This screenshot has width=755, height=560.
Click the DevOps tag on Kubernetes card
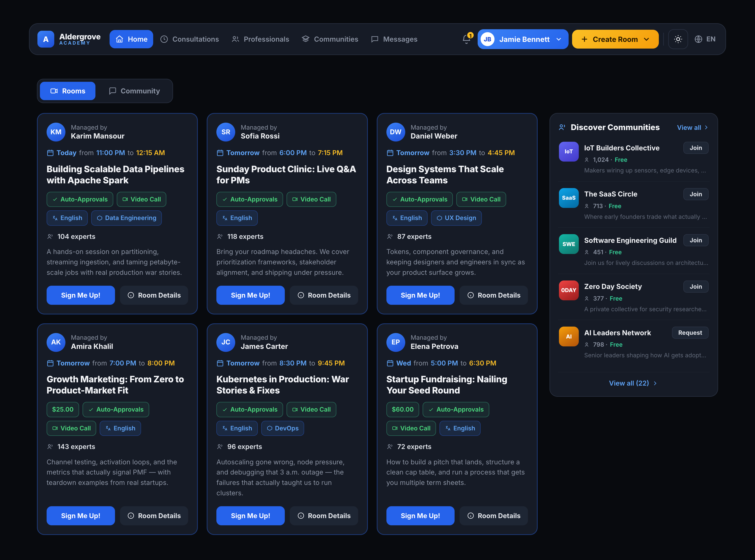(x=282, y=428)
